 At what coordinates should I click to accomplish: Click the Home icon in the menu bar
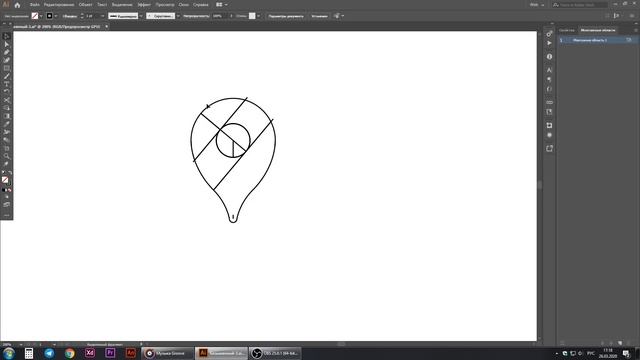tap(17, 5)
